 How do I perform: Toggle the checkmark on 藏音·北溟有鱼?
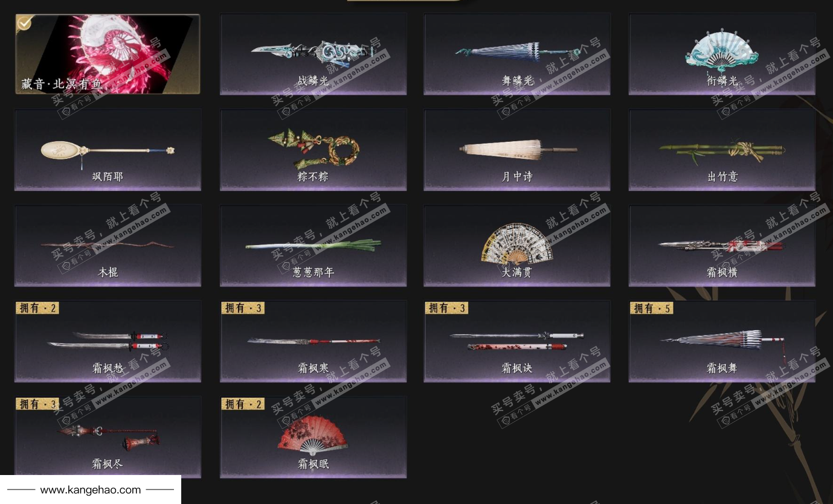(x=24, y=23)
